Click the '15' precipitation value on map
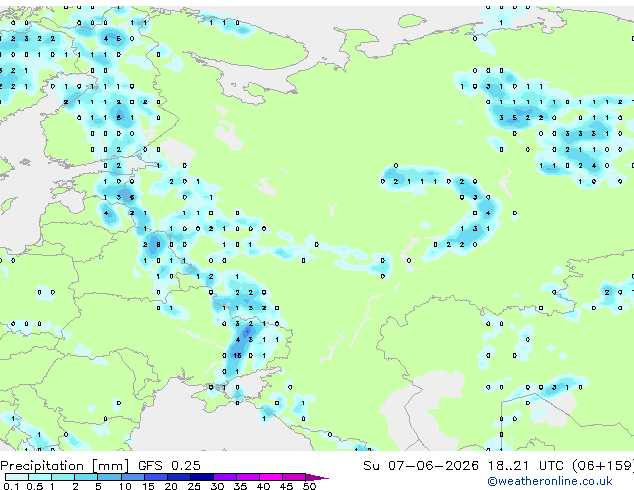Screen dimensions: 634x490 (237, 355)
